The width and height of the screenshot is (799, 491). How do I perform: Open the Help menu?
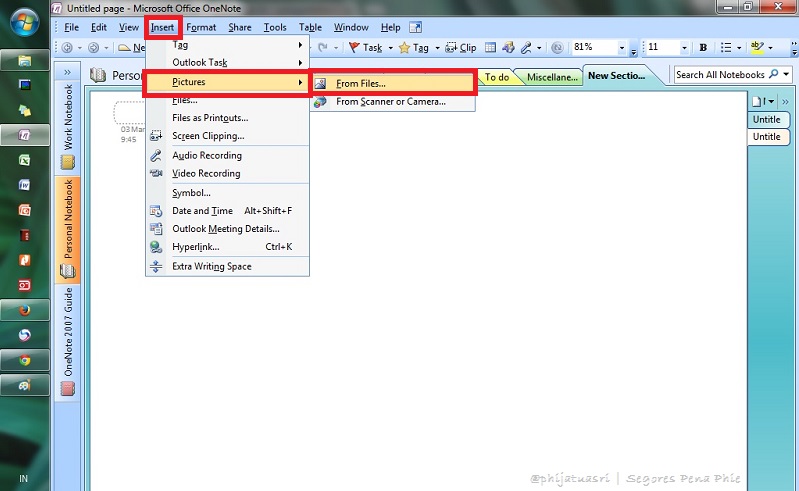coord(390,28)
